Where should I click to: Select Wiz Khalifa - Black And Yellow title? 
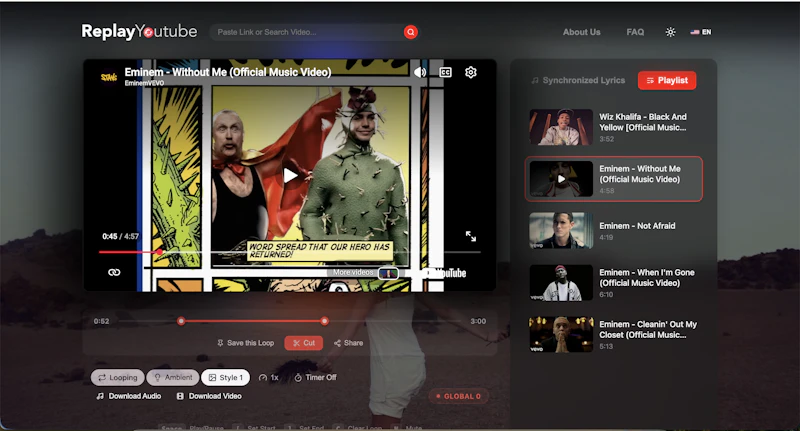pos(643,122)
